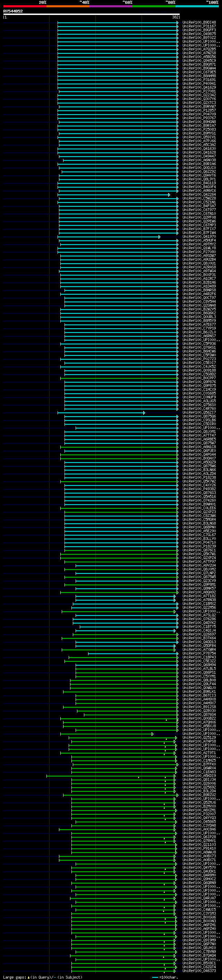Open the UniRef100_P27080 hit
This screenshot has width=222, height=980.
point(199,252)
